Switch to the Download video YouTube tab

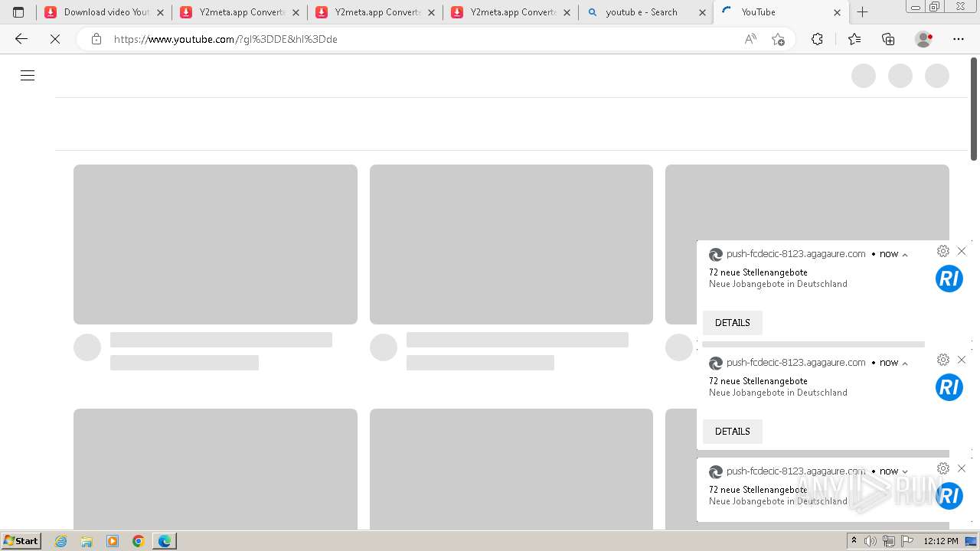tap(104, 12)
